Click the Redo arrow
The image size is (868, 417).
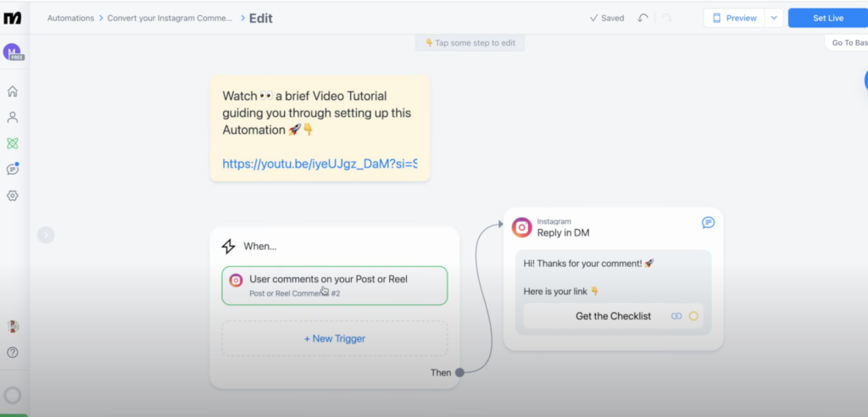click(667, 19)
